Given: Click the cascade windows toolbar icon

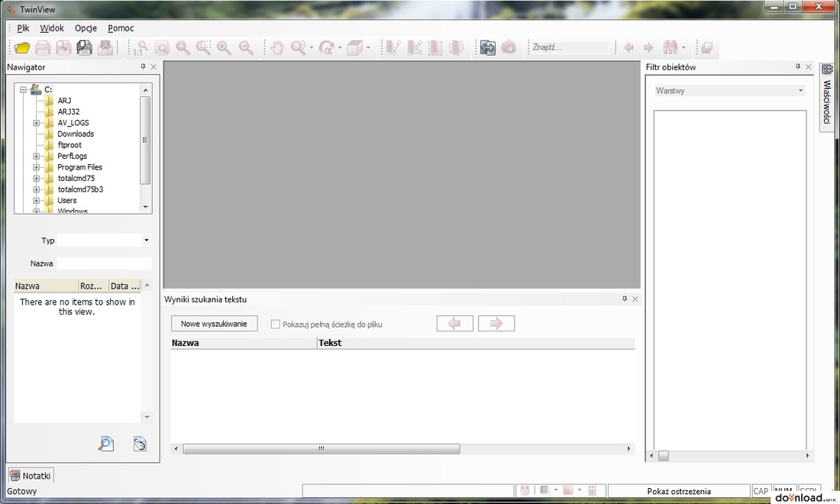Looking at the screenshot, I should 706,47.
